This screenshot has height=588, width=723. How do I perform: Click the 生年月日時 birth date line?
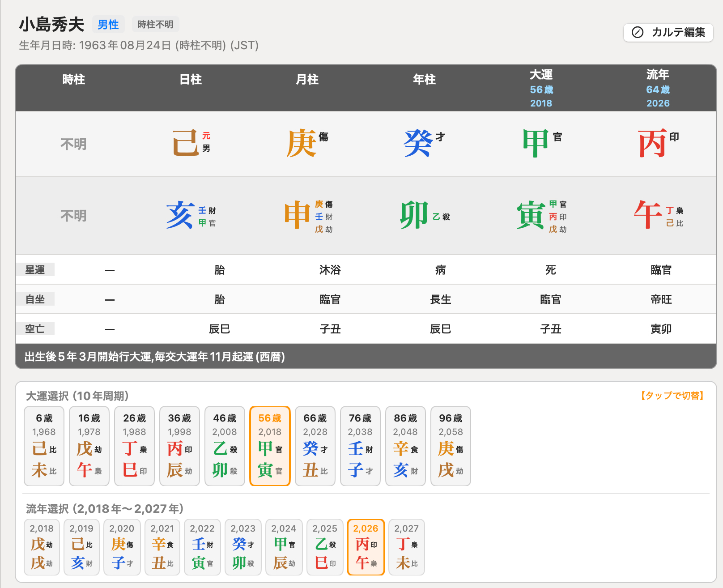click(x=139, y=45)
